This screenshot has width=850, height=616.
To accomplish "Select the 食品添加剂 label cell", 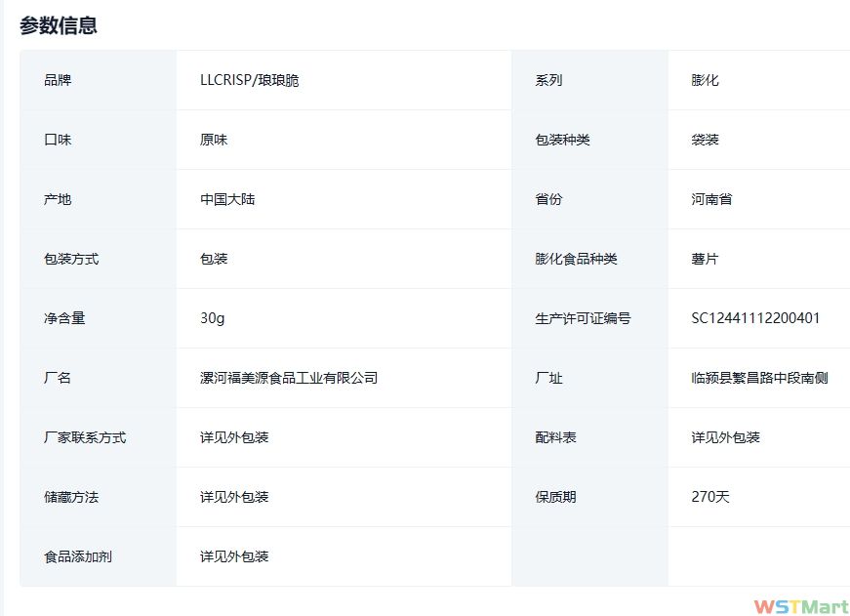I will coord(78,556).
